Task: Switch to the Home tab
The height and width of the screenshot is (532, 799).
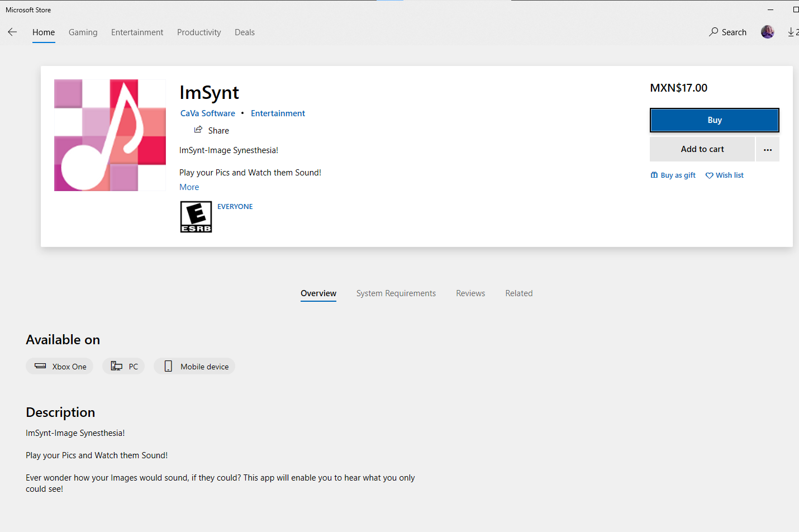Action: (44, 32)
